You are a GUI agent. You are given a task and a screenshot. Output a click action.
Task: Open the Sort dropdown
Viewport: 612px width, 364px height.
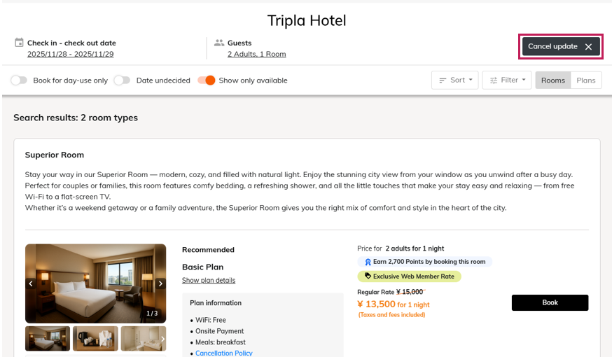(x=455, y=80)
